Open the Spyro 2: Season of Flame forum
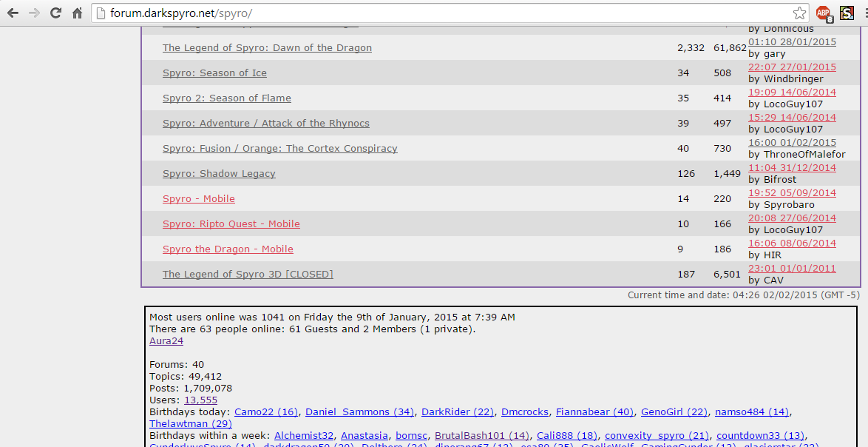Image resolution: width=868 pixels, height=447 pixels. coord(226,98)
